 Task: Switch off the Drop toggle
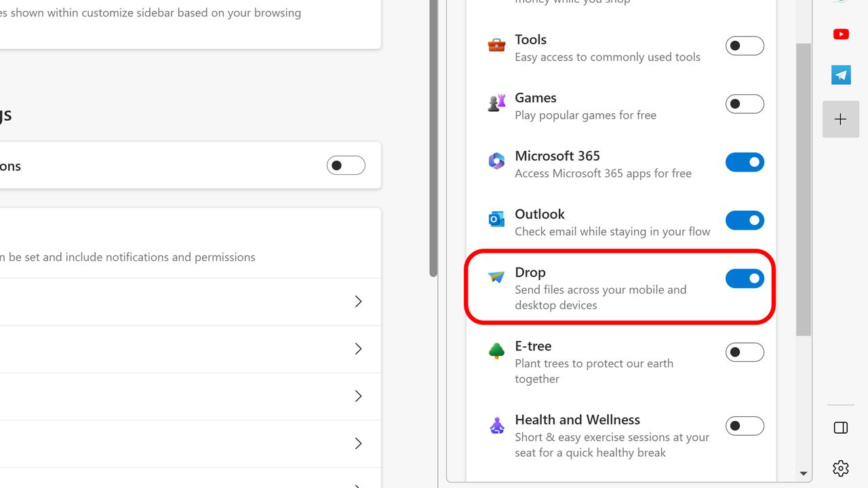point(745,279)
